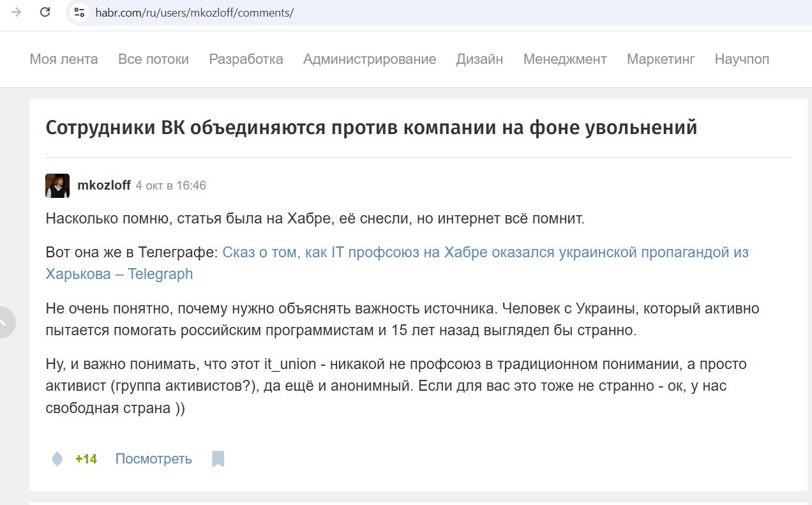Select the Администрирование stream
The image size is (812, 505).
(370, 59)
